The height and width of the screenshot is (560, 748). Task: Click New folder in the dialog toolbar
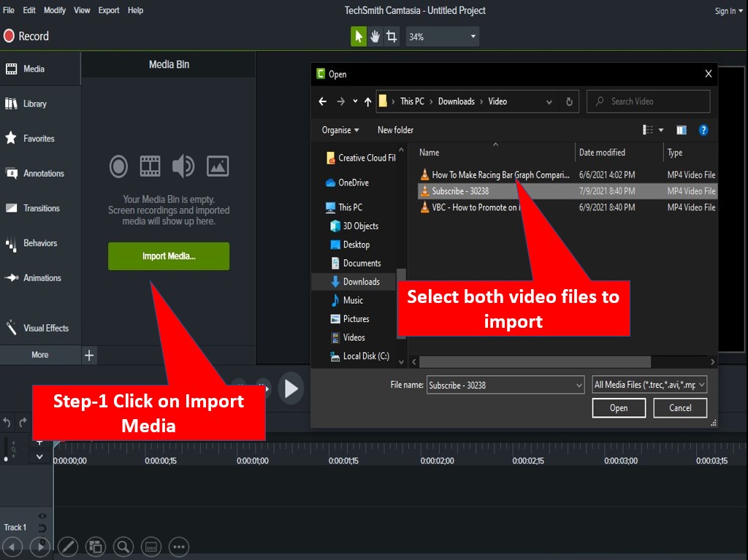(395, 130)
